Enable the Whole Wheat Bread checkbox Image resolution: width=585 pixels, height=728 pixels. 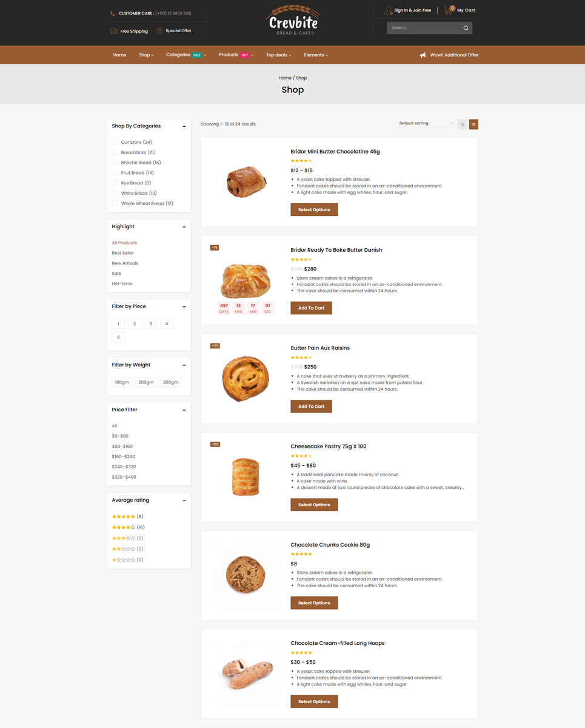coord(114,203)
